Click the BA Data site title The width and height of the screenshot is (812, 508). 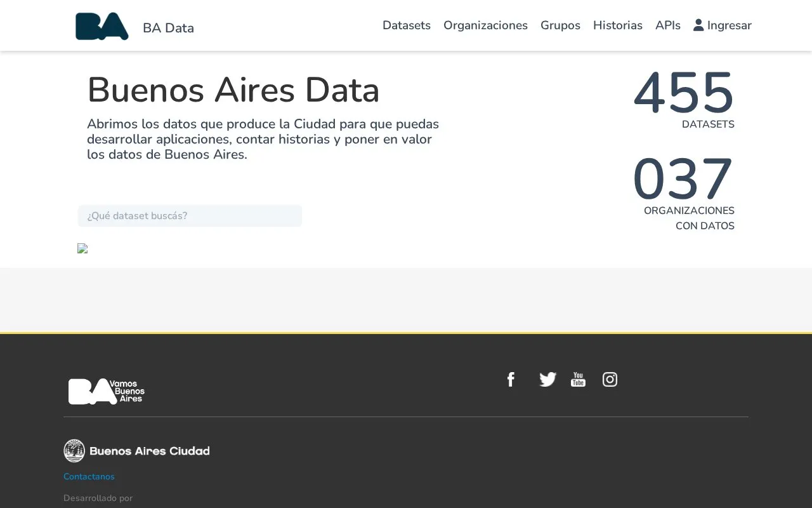pyautogui.click(x=168, y=28)
